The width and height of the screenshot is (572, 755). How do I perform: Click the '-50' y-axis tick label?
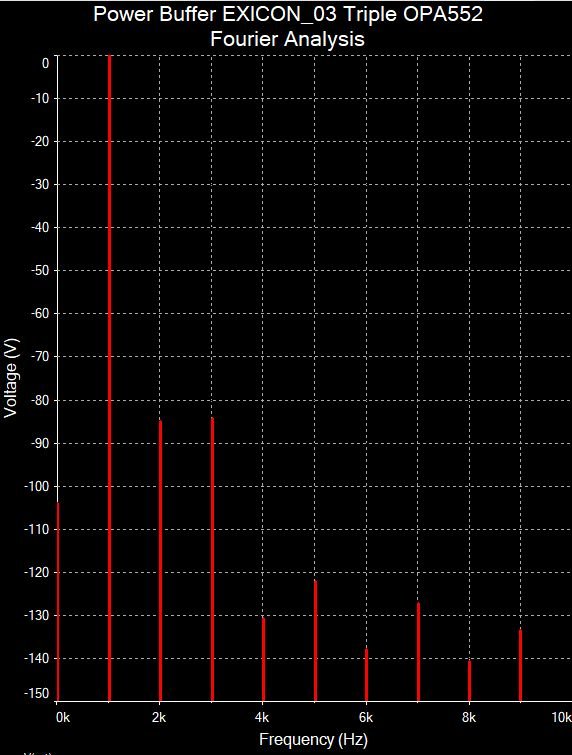tap(39, 271)
